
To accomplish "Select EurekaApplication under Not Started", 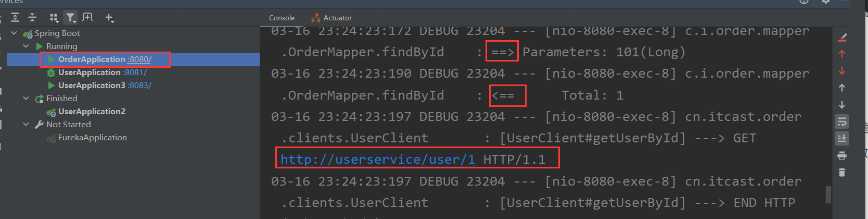I will [92, 138].
